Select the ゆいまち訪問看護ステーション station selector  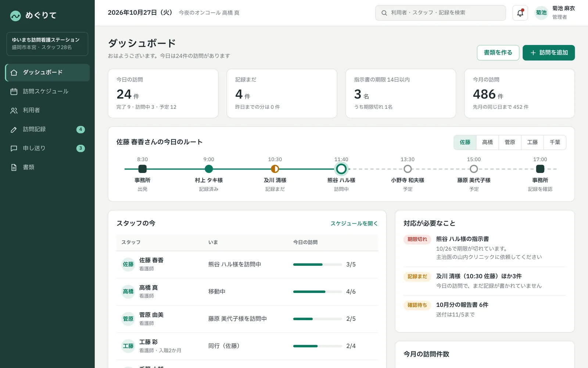click(47, 44)
